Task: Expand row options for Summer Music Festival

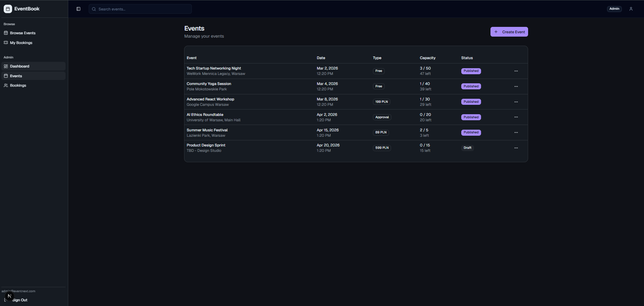Action: click(x=516, y=133)
